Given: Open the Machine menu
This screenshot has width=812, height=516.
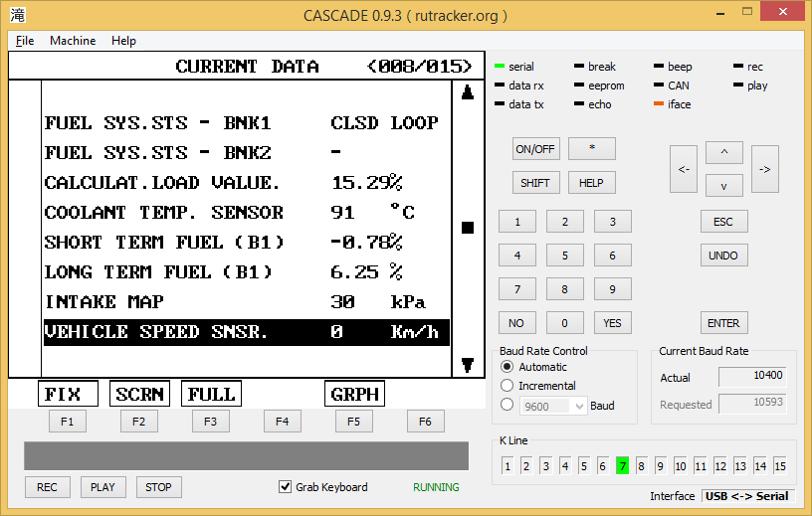Looking at the screenshot, I should 73,41.
